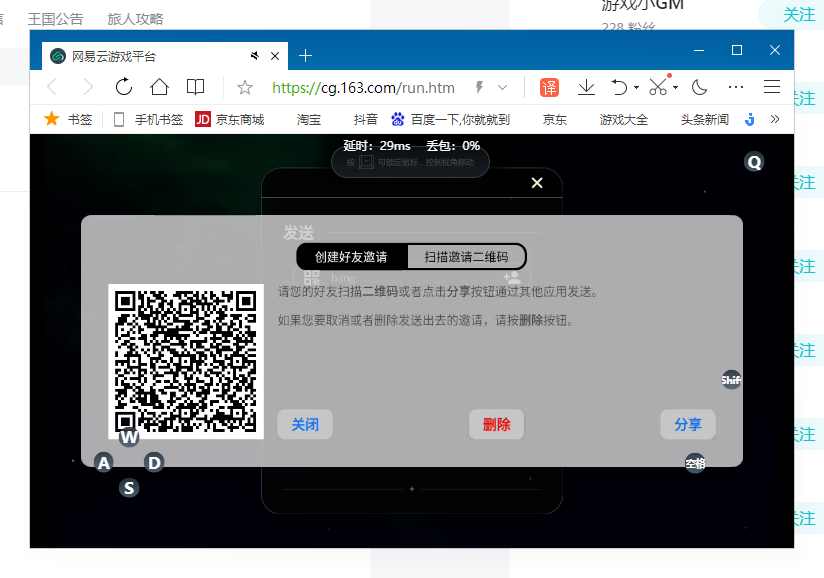
Task: Open reading mode book icon
Action: (x=195, y=87)
